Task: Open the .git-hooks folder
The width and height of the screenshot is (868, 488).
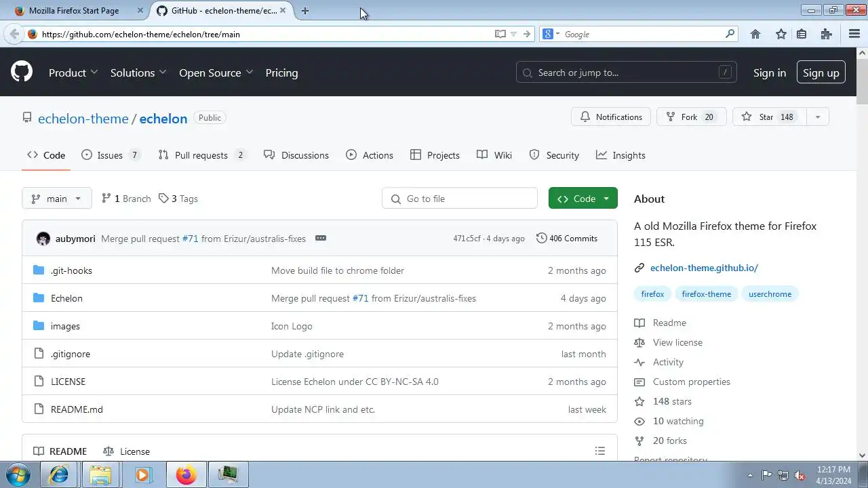Action: pos(71,270)
